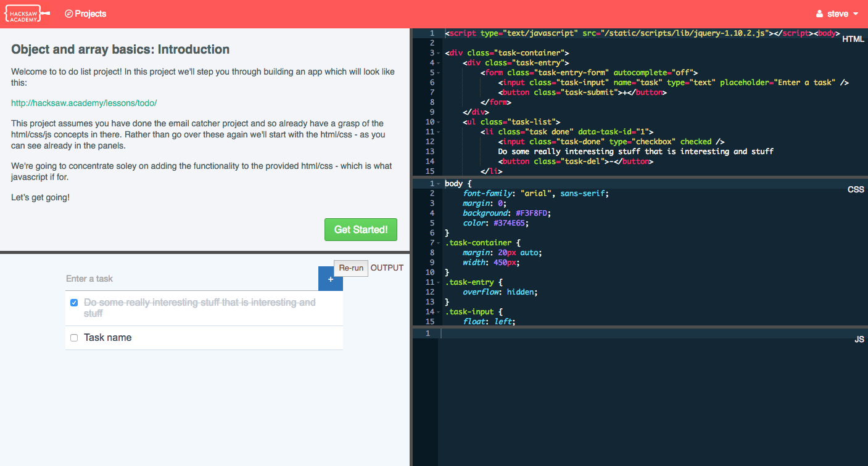This screenshot has width=868, height=466.
Task: Collapse the HTML fold at line 3
Action: (438, 53)
